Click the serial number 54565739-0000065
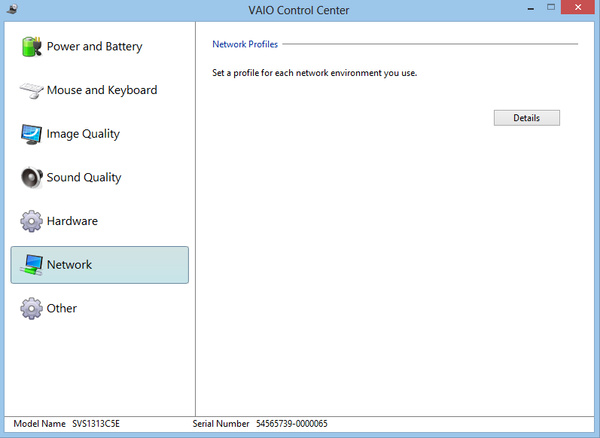Image resolution: width=600 pixels, height=438 pixels. 292,424
